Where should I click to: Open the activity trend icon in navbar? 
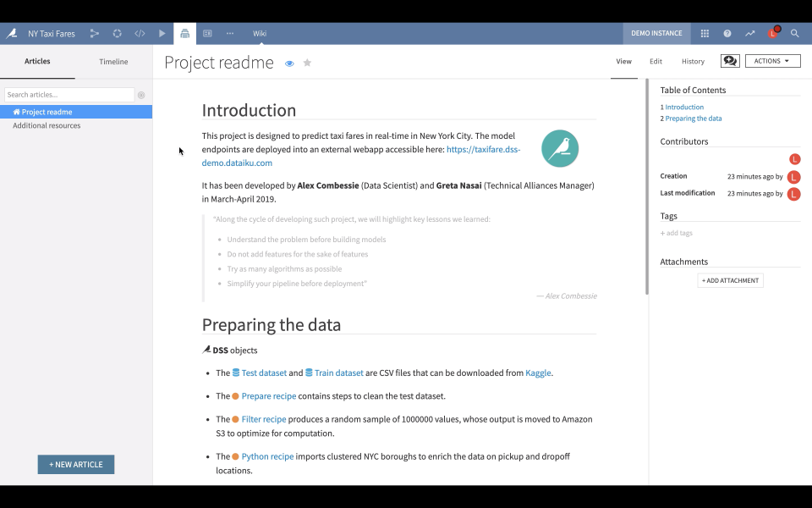(x=750, y=33)
